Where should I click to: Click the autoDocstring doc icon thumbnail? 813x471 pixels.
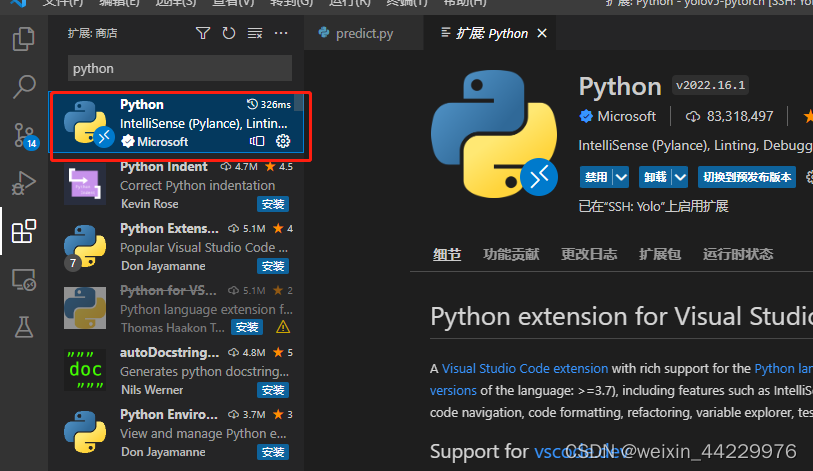[x=85, y=370]
